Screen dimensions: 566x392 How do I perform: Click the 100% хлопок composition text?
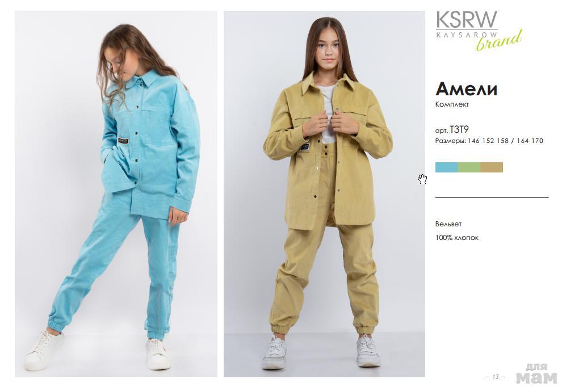[456, 238]
